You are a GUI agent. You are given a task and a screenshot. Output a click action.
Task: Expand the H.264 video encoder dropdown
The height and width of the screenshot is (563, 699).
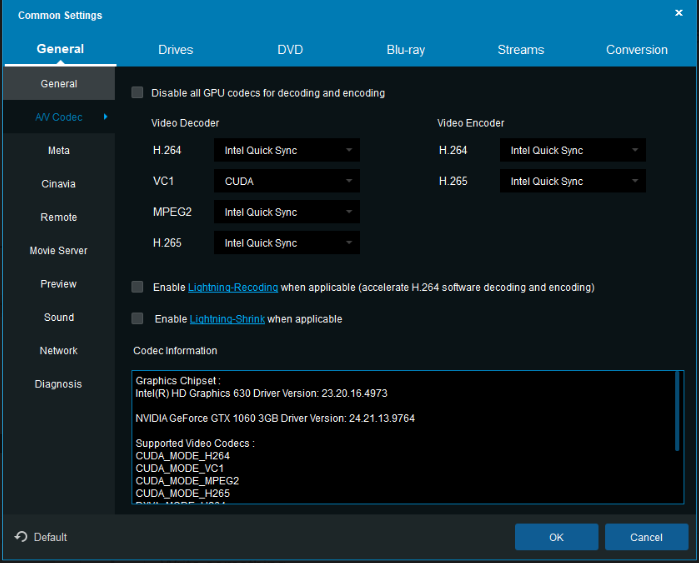(x=572, y=151)
